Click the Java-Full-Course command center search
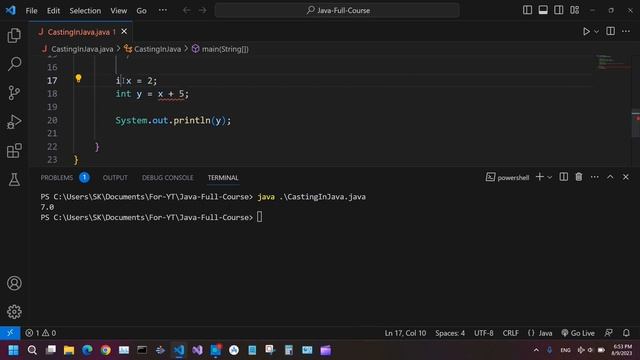Screen dimensions: 640x360 pos(337,10)
